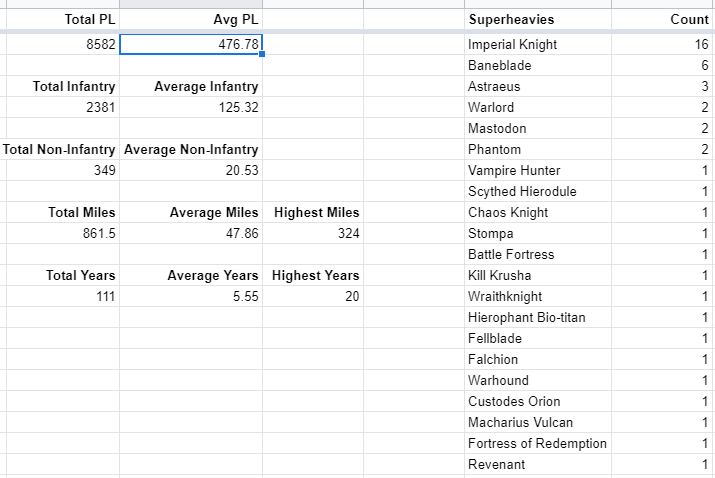This screenshot has height=478, width=715.
Task: Click the Count column header cell
Action: [662, 19]
